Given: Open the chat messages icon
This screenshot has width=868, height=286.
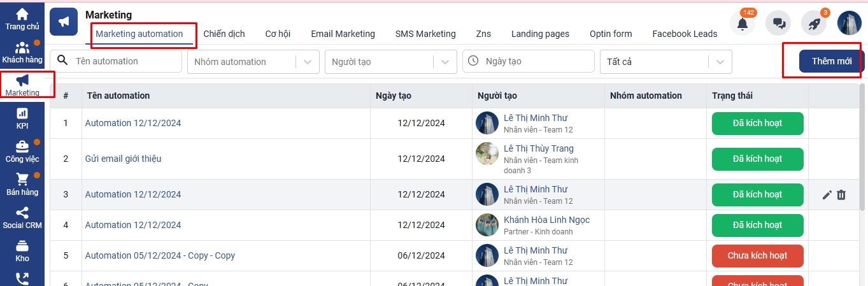Looking at the screenshot, I should [x=778, y=24].
